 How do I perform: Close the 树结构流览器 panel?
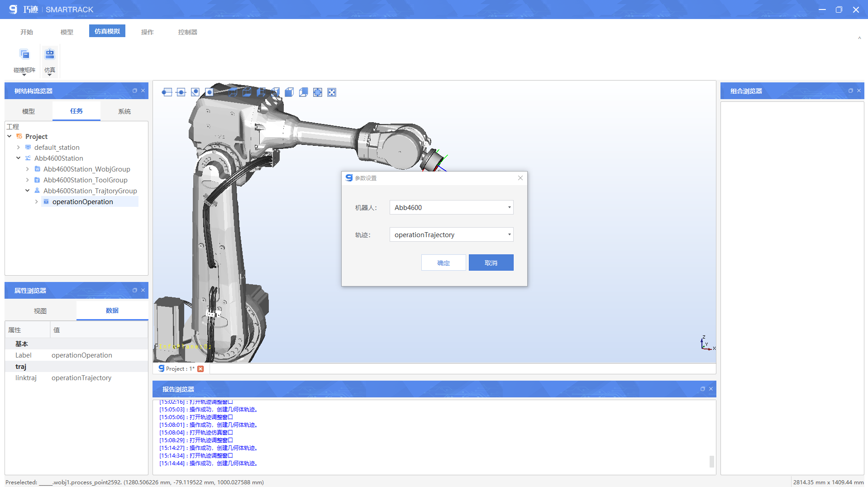[x=143, y=91]
